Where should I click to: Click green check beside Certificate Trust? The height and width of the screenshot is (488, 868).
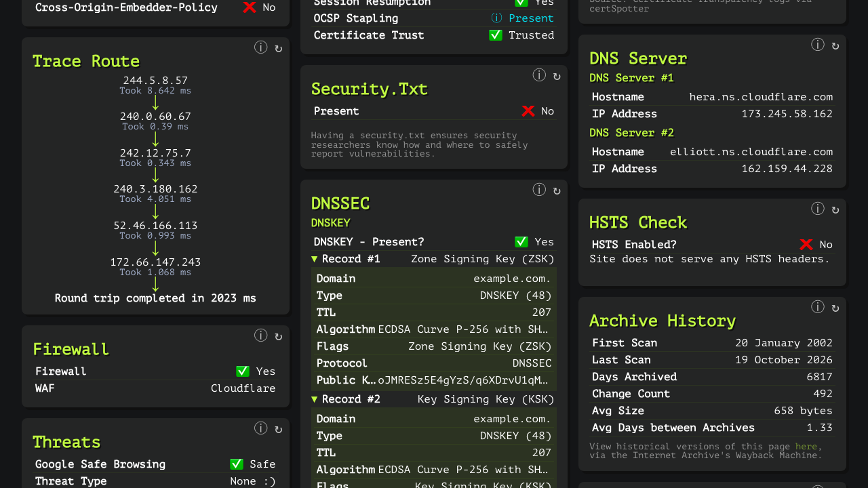[x=496, y=35]
